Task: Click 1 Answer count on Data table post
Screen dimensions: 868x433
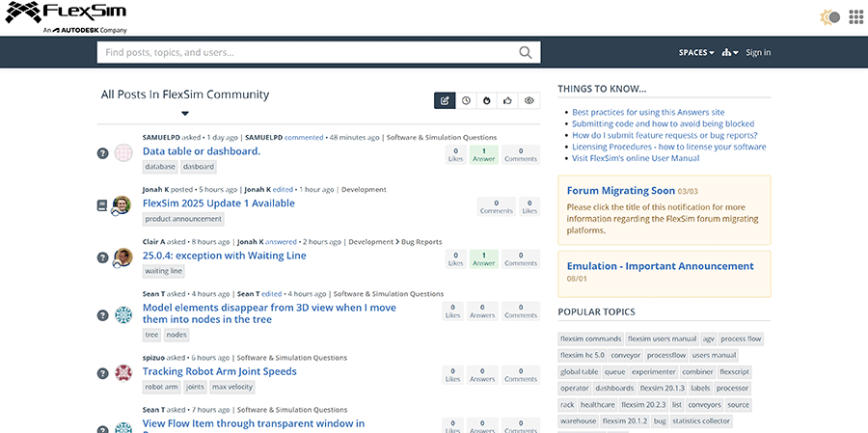Action: click(x=484, y=154)
